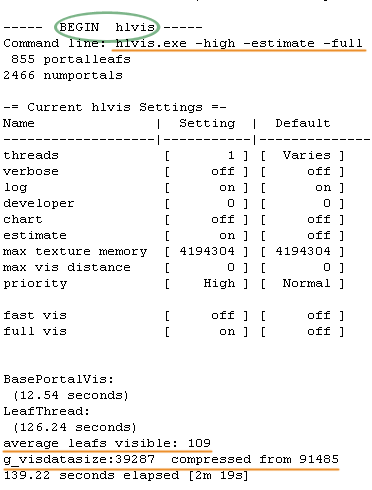Click the Current hlvis Settings header
The width and height of the screenshot is (372, 490).
115,107
